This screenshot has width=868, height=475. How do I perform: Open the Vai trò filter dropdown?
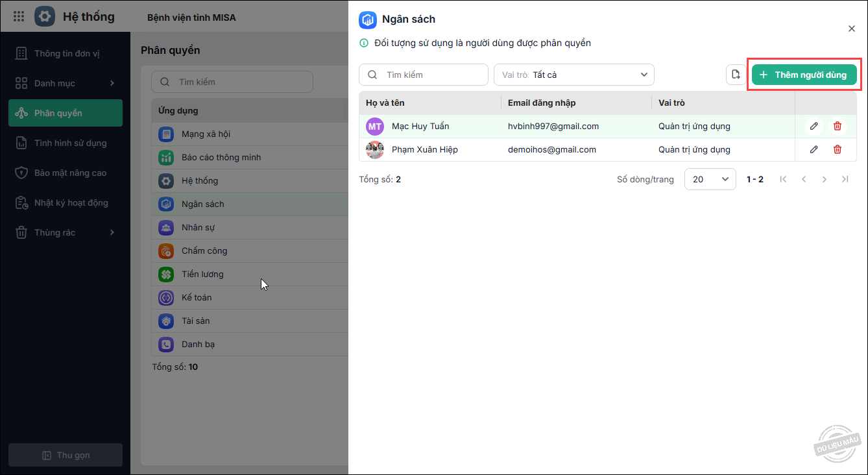pos(573,75)
